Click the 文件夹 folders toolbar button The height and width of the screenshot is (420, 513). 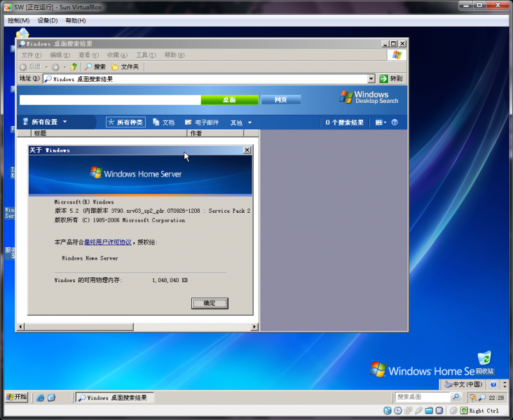[x=125, y=66]
